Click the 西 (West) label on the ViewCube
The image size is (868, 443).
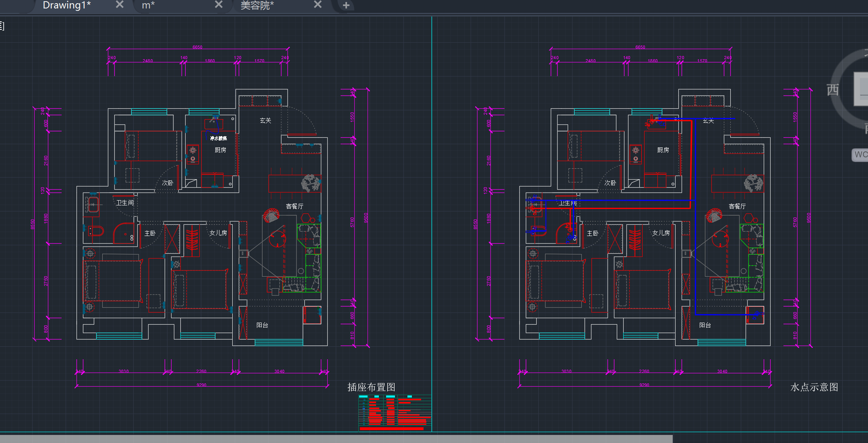point(833,89)
